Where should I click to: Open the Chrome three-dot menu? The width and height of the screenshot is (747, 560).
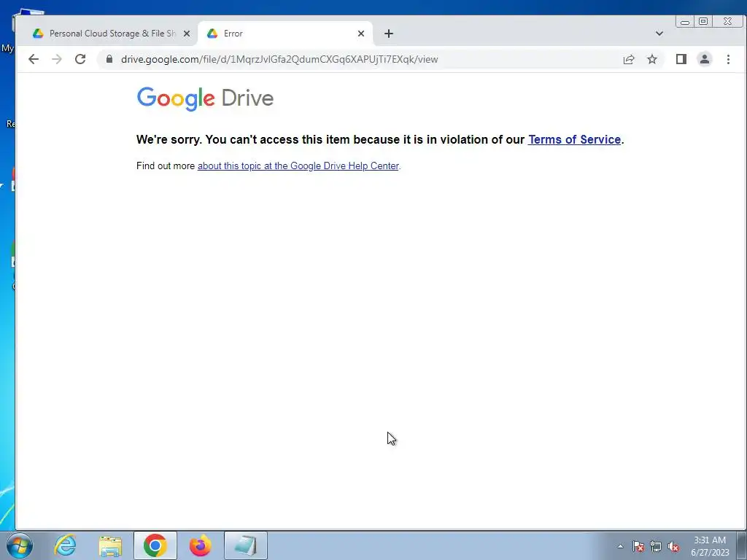click(728, 59)
